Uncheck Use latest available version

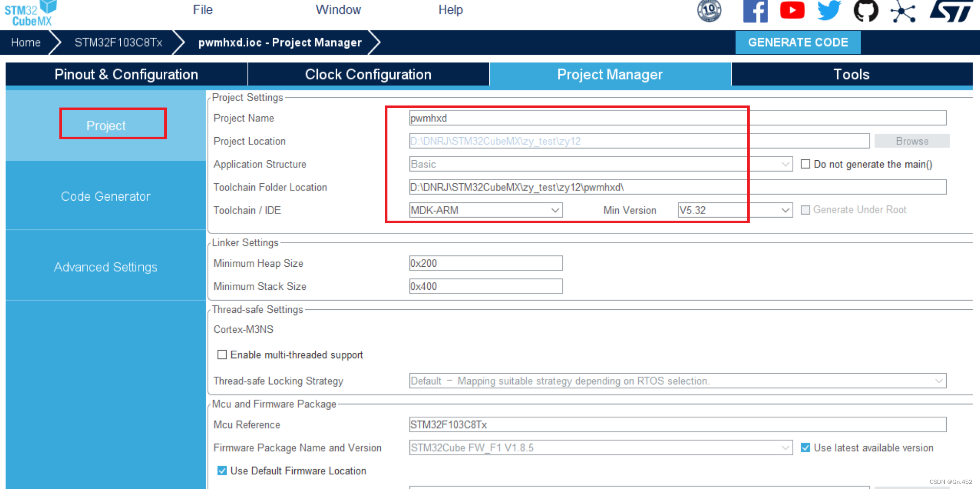pyautogui.click(x=805, y=448)
